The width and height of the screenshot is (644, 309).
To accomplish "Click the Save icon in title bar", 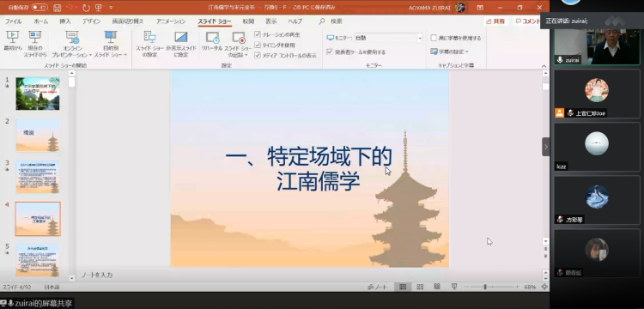I will point(57,8).
